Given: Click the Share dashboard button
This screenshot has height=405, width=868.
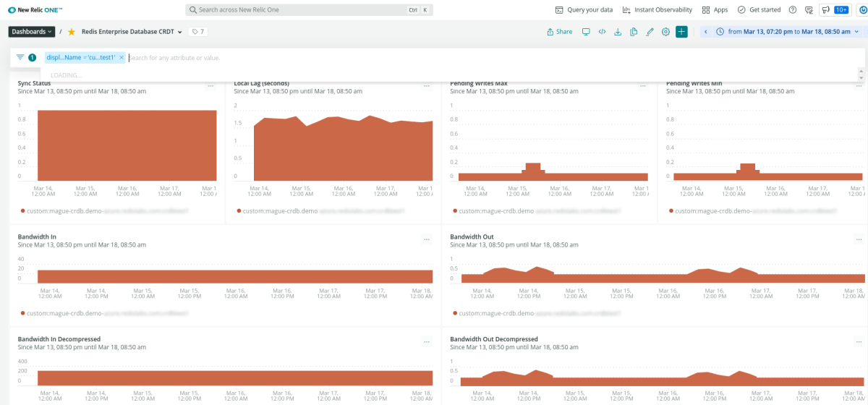Looking at the screenshot, I should tap(559, 32).
